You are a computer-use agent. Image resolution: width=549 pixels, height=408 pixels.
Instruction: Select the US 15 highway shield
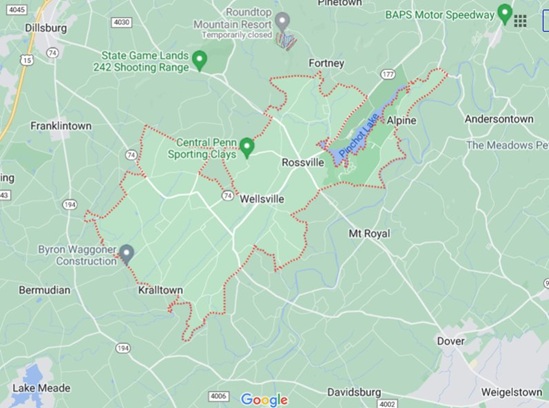(27, 60)
